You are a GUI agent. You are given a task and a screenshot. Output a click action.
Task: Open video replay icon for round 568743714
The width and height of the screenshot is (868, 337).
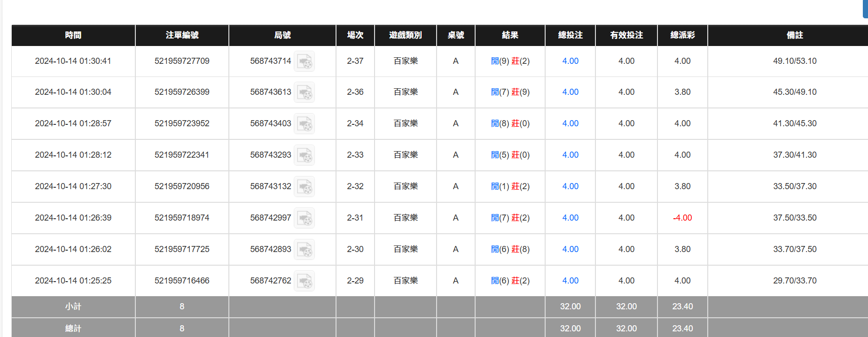304,61
